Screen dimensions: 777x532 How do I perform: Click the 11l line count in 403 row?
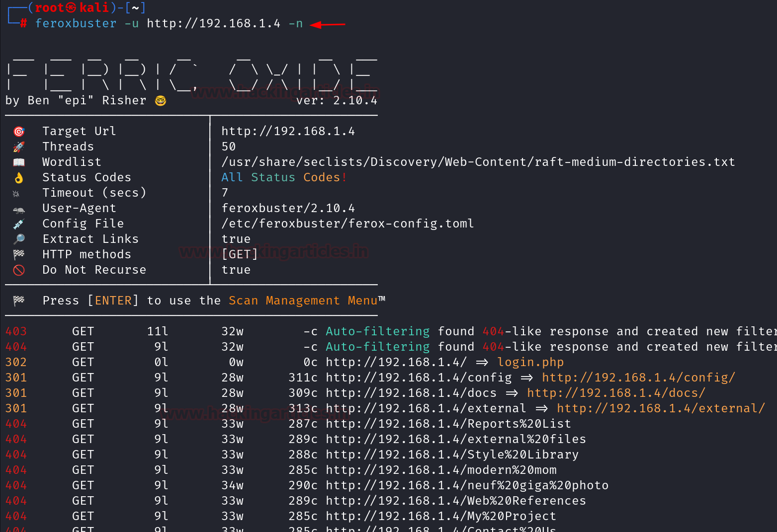(158, 331)
